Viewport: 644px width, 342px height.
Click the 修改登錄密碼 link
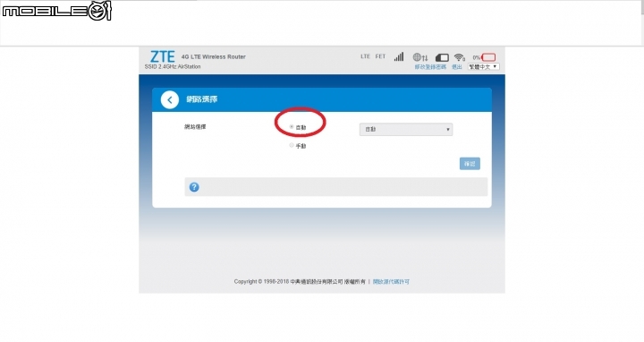pos(430,66)
